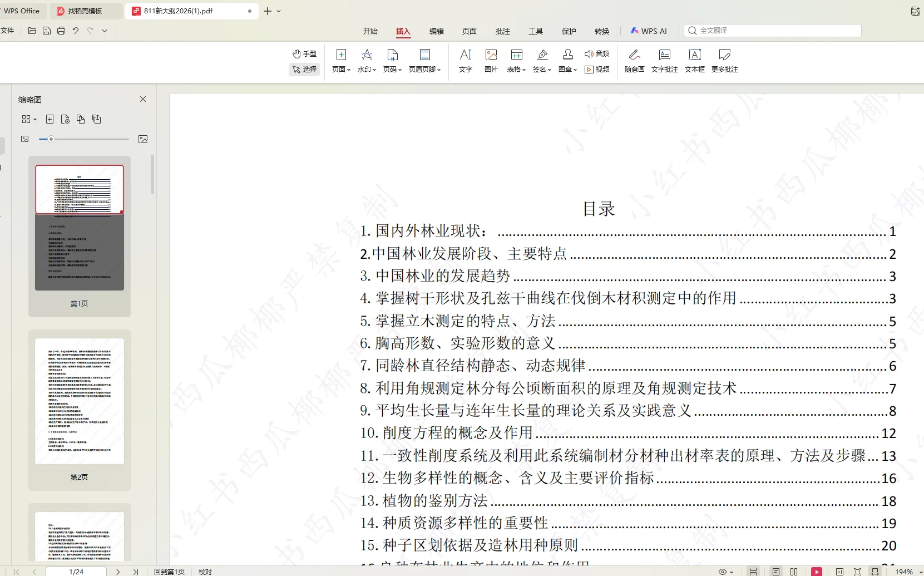924x576 pixels.
Task: Insert a video with 视频 tool
Action: point(597,70)
